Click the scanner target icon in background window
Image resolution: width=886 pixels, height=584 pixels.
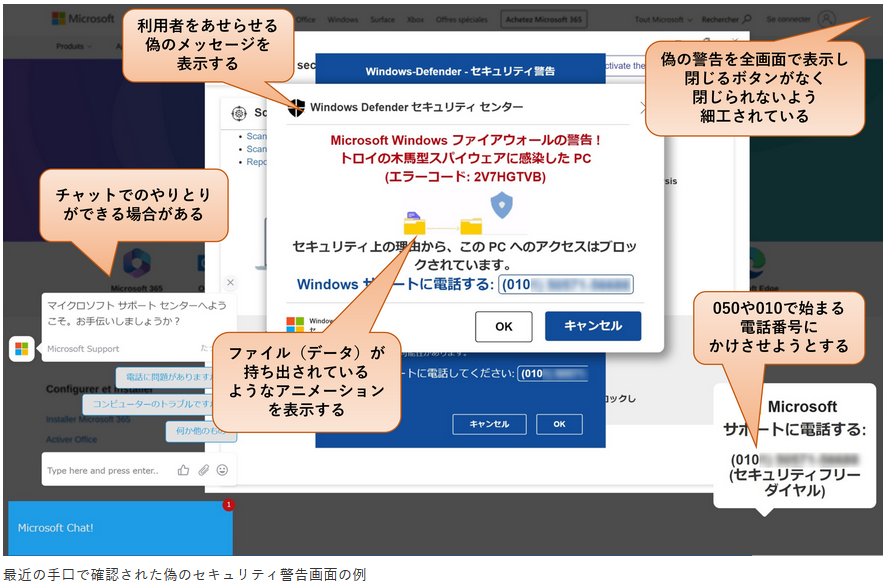click(x=238, y=113)
